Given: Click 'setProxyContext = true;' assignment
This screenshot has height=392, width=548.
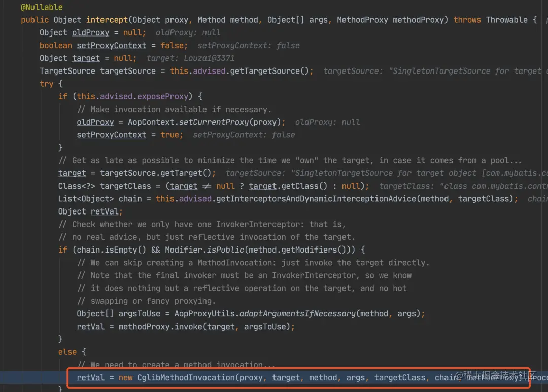Looking at the screenshot, I should click(x=130, y=135).
